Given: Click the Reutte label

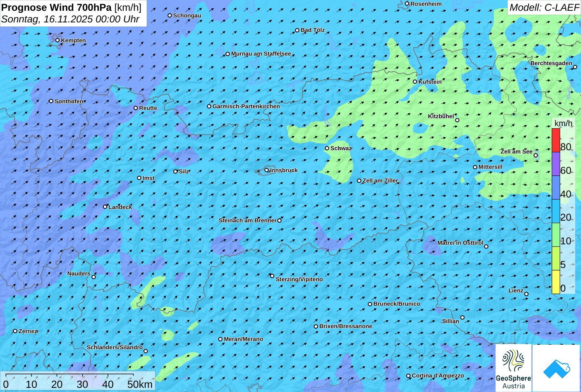Looking at the screenshot, I should [148, 108].
